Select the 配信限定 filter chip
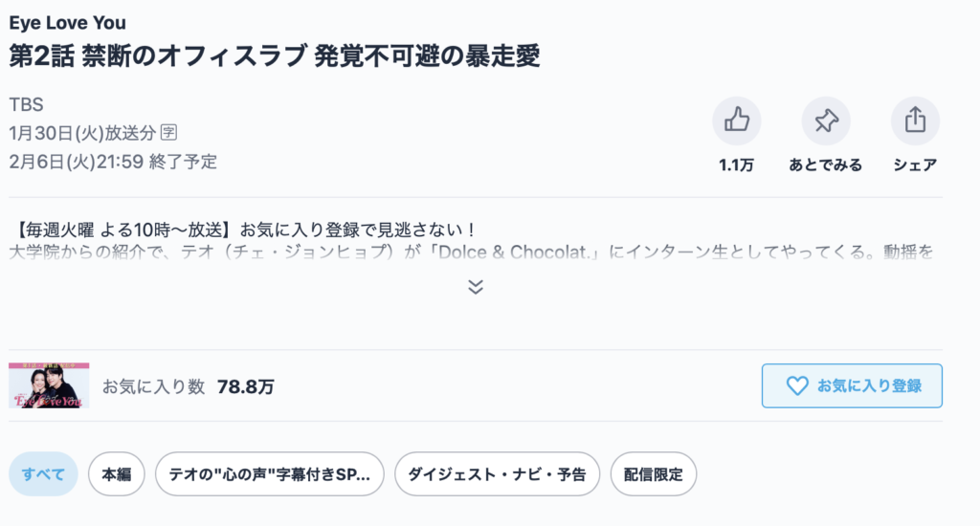Image resolution: width=980 pixels, height=526 pixels. [653, 474]
